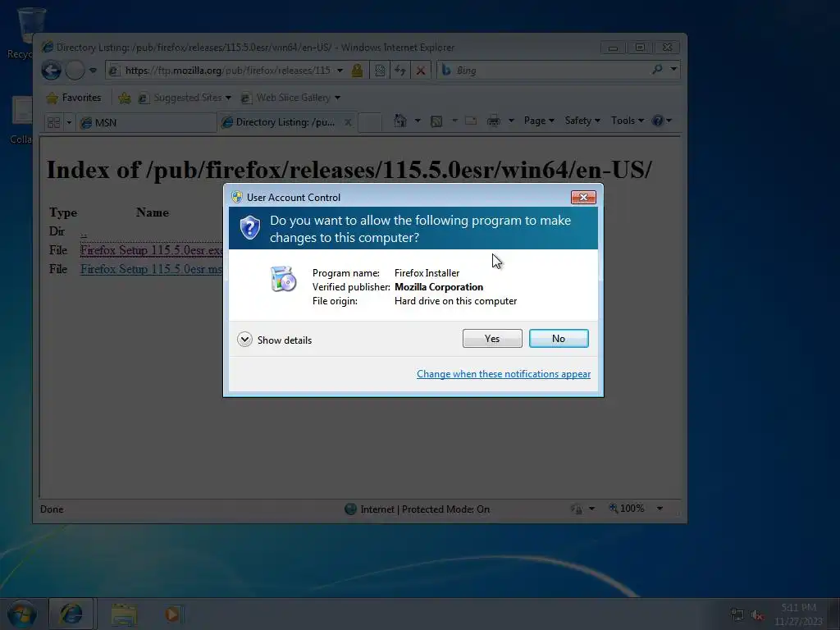Click the address bar URL field

click(x=227, y=71)
